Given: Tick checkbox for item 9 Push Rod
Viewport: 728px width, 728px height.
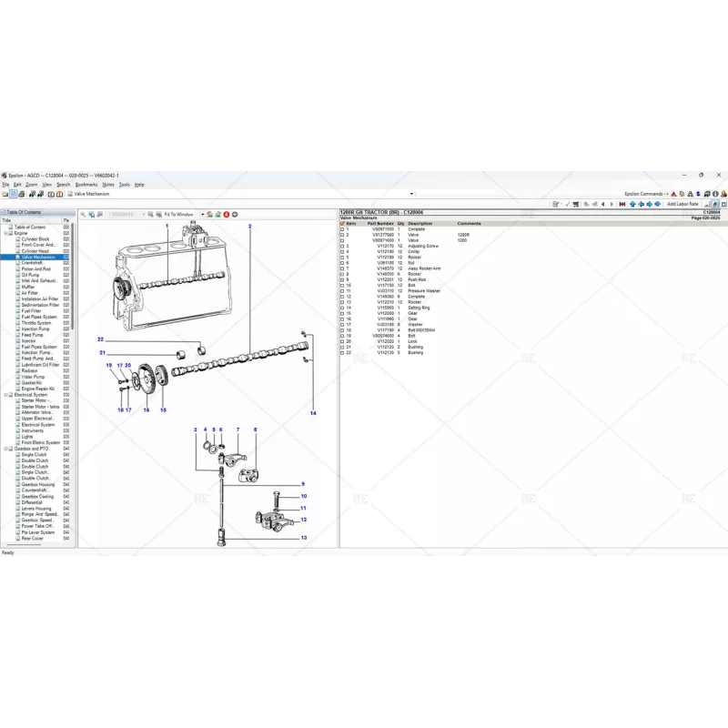Looking at the screenshot, I should point(342,280).
